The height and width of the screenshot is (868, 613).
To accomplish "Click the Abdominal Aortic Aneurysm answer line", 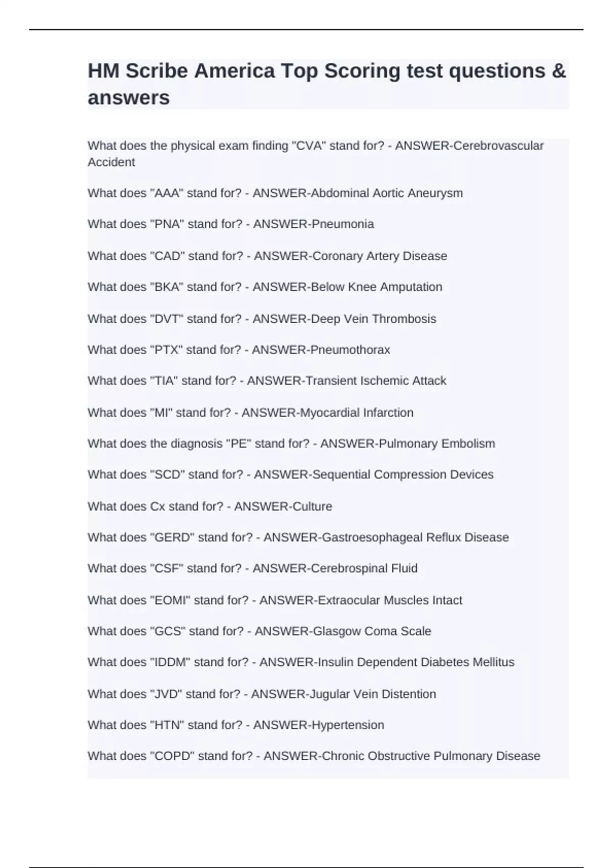I will tap(275, 193).
